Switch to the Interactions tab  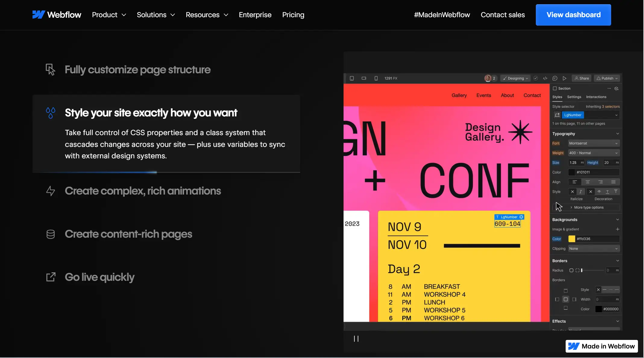596,97
